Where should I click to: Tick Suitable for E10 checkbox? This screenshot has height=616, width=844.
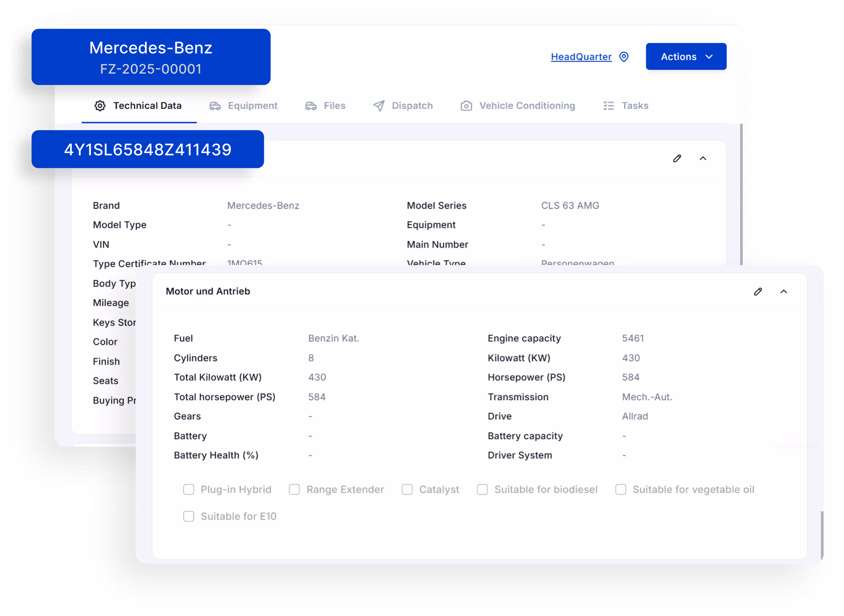[189, 516]
